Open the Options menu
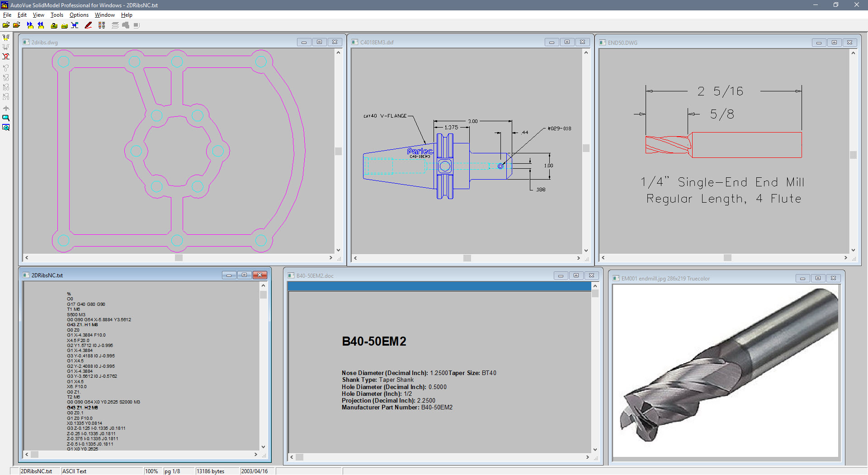The height and width of the screenshot is (475, 868). (79, 15)
